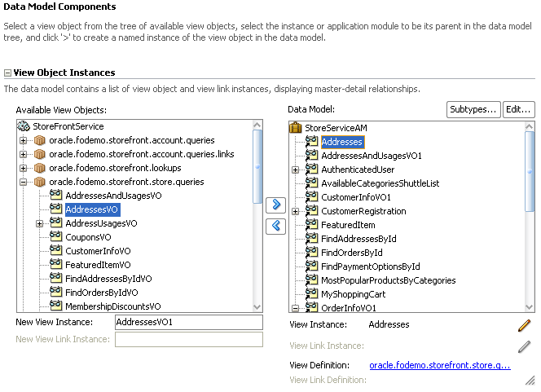Click the add instance right-arrow button
This screenshot has width=541, height=392.
275,205
